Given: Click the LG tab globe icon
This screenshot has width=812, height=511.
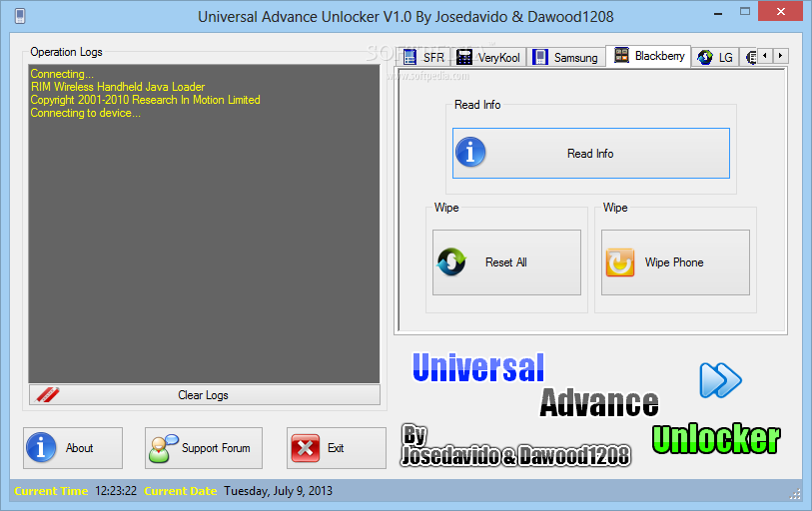Looking at the screenshot, I should (705, 57).
